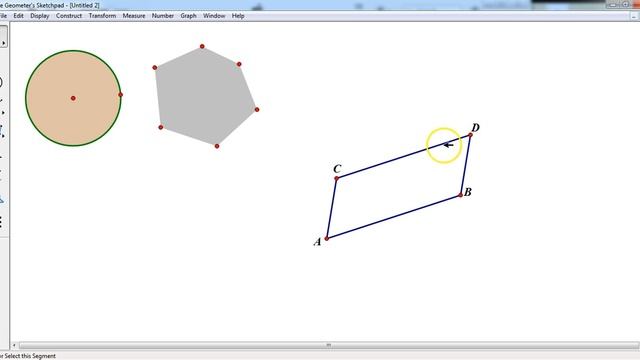Select the radius point on the circle's edge

click(120, 95)
